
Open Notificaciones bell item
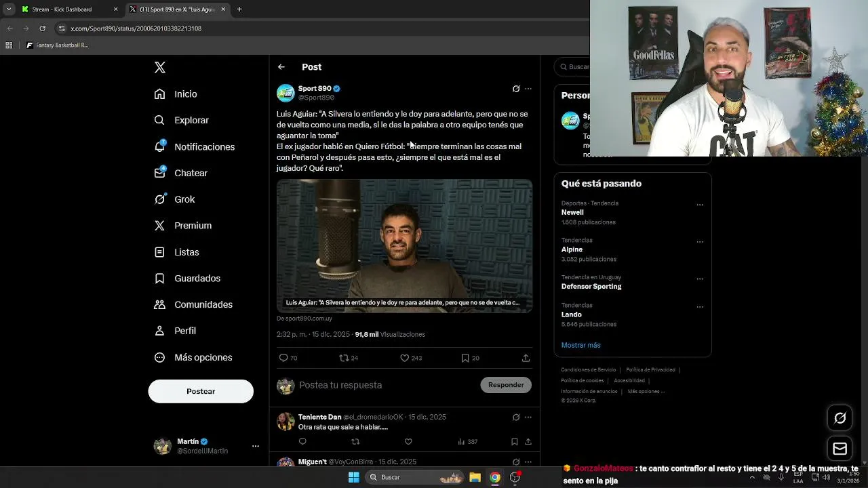coord(194,146)
